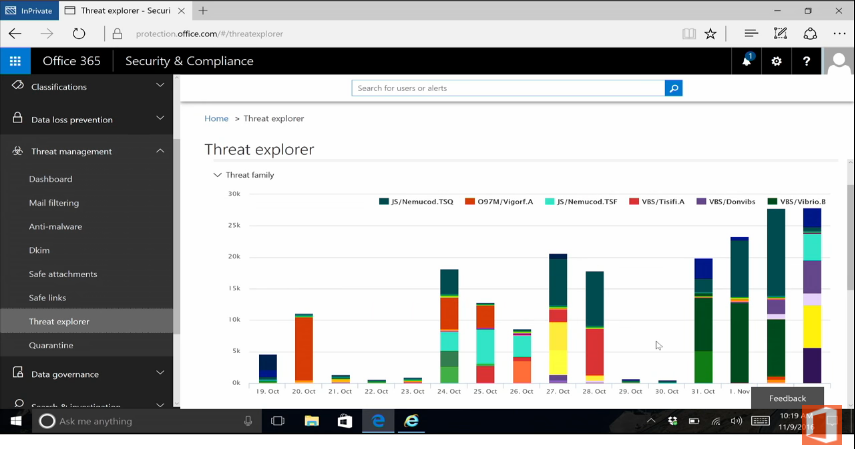Expand the Data governance menu

pos(160,374)
